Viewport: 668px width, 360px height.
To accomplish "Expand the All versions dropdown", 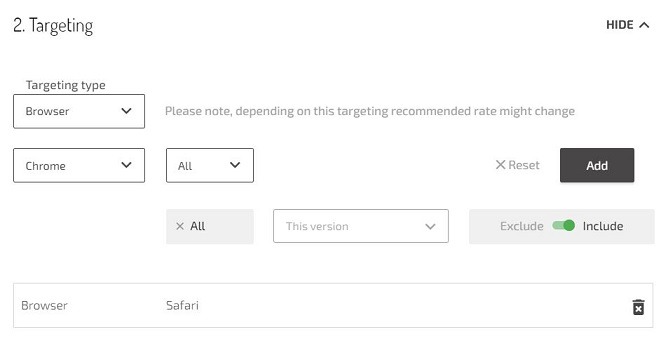I will click(210, 165).
